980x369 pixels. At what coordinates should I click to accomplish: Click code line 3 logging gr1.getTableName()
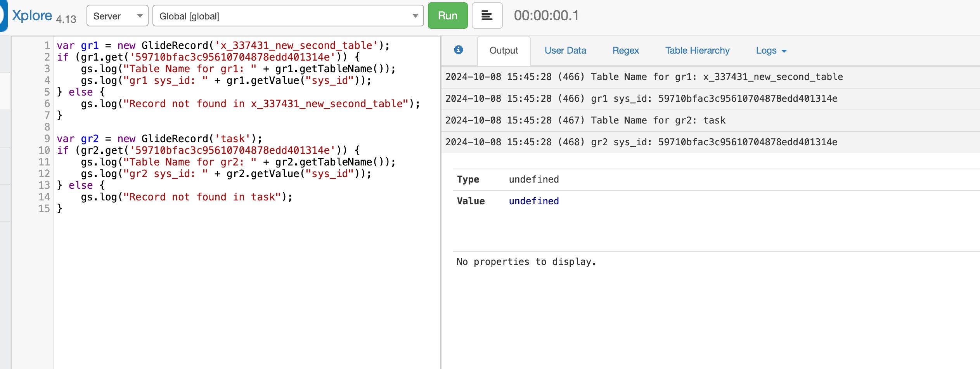238,69
